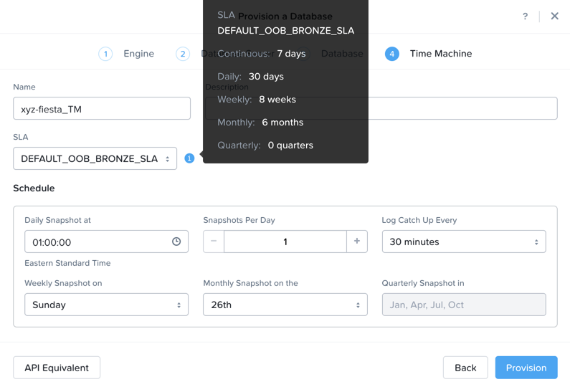Open the API Equivalent button

click(x=57, y=368)
